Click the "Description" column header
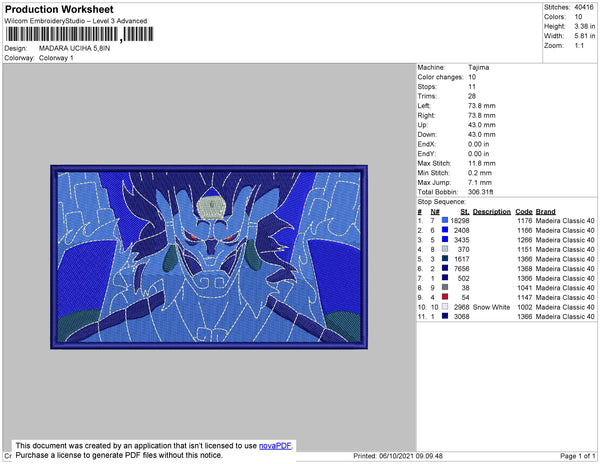 [x=492, y=212]
